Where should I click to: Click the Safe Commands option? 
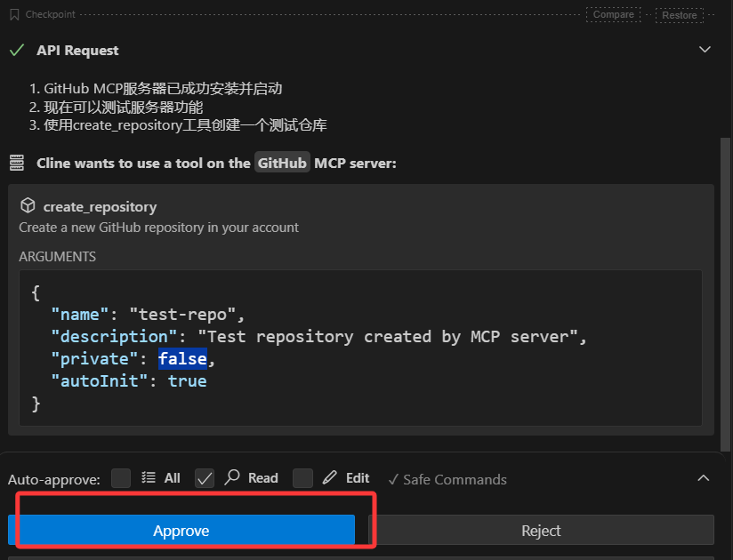tap(447, 479)
